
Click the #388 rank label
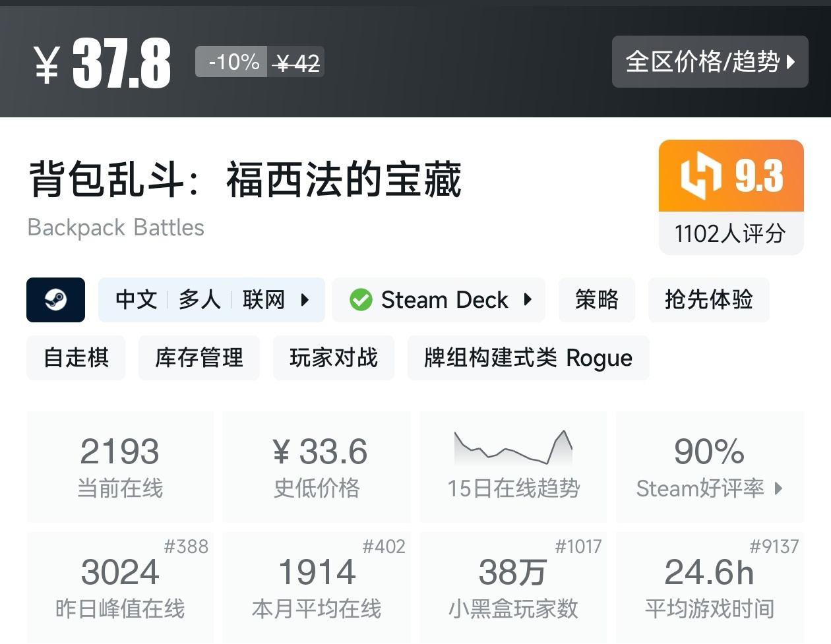[x=186, y=546]
